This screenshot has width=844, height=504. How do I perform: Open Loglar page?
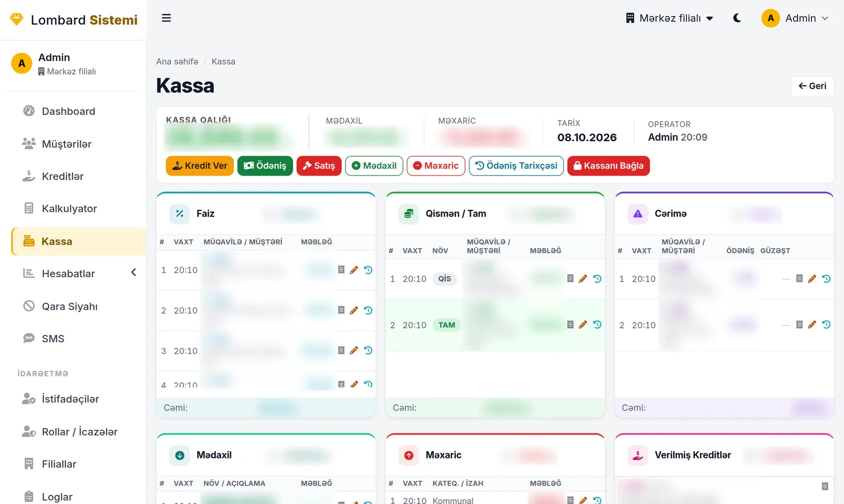[x=79, y=497]
